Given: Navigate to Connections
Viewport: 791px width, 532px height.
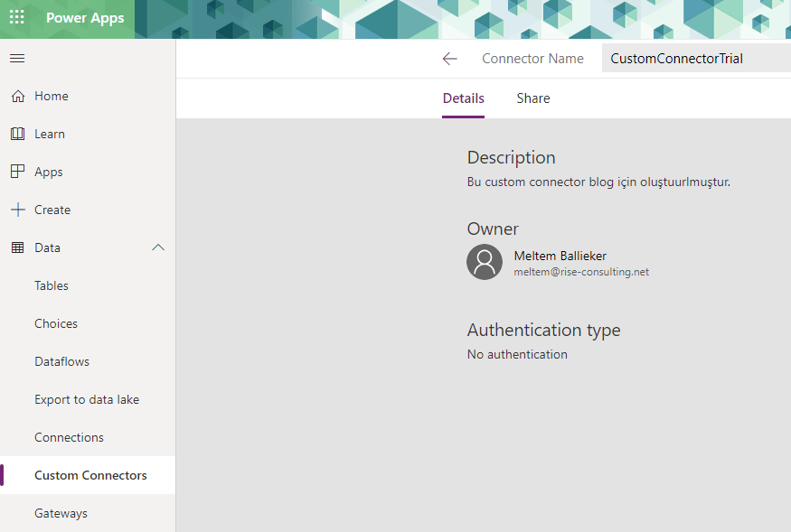Looking at the screenshot, I should tap(69, 437).
